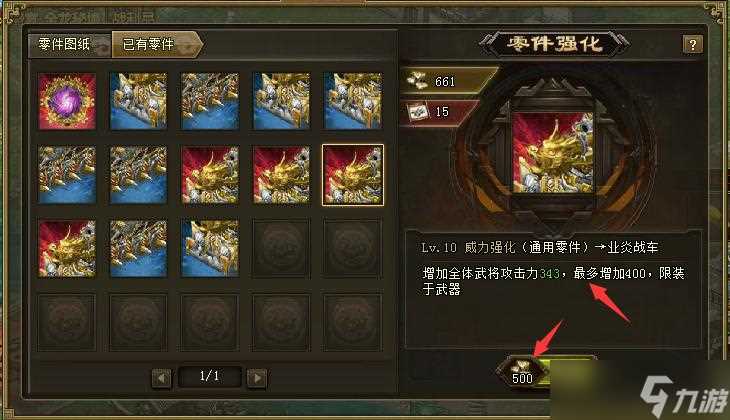Choose blue armor part at end of first row
This screenshot has height=420, width=730.
(353, 101)
